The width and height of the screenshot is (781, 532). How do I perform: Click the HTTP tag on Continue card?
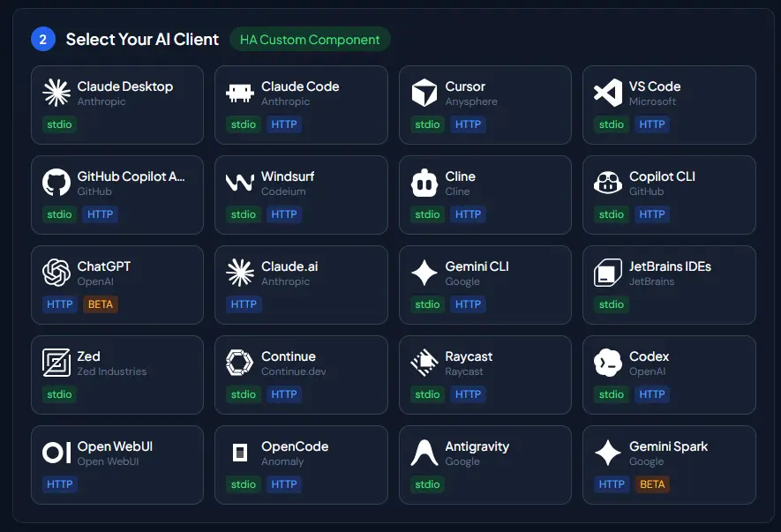[284, 394]
